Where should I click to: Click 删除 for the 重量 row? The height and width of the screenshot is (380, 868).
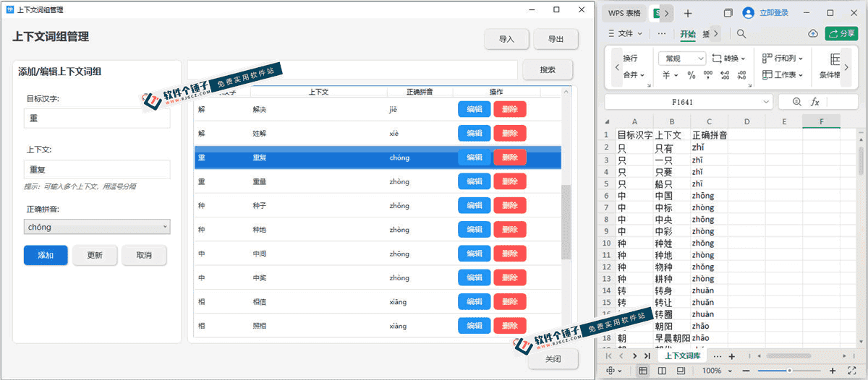click(510, 181)
